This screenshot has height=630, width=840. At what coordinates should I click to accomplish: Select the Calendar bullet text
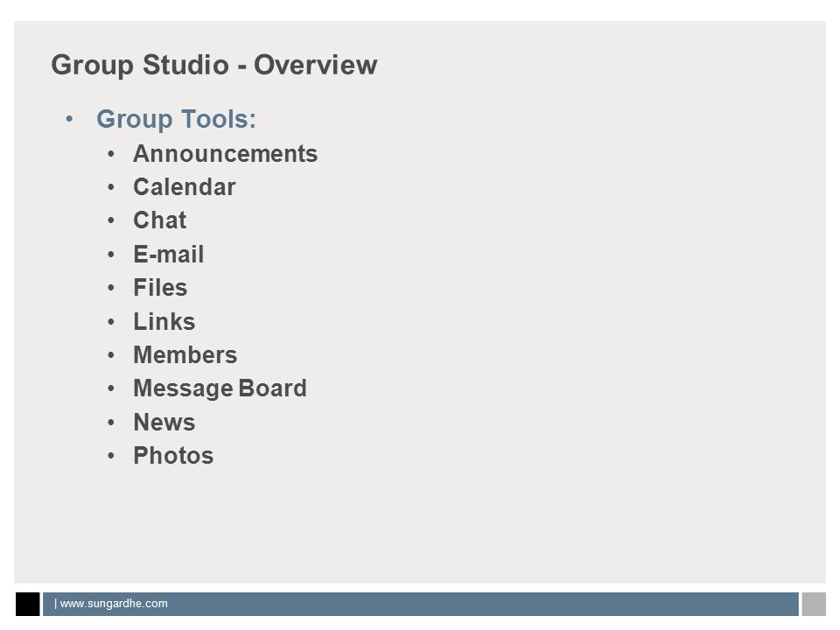click(185, 187)
